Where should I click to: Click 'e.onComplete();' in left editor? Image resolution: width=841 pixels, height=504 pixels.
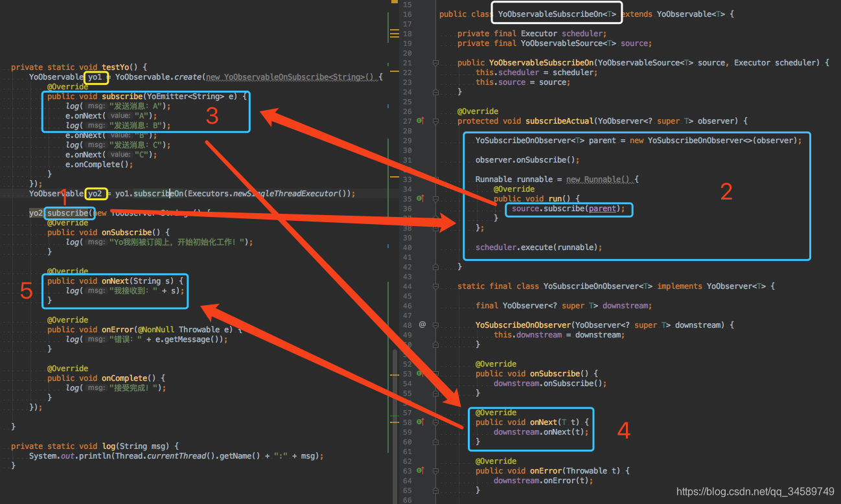[99, 165]
